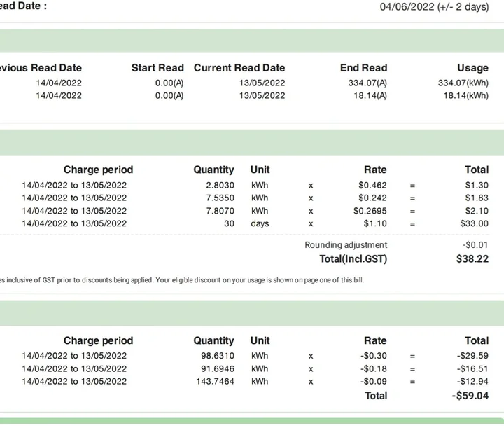Select the $0.462 rate value
The image size is (504, 428).
point(372,186)
